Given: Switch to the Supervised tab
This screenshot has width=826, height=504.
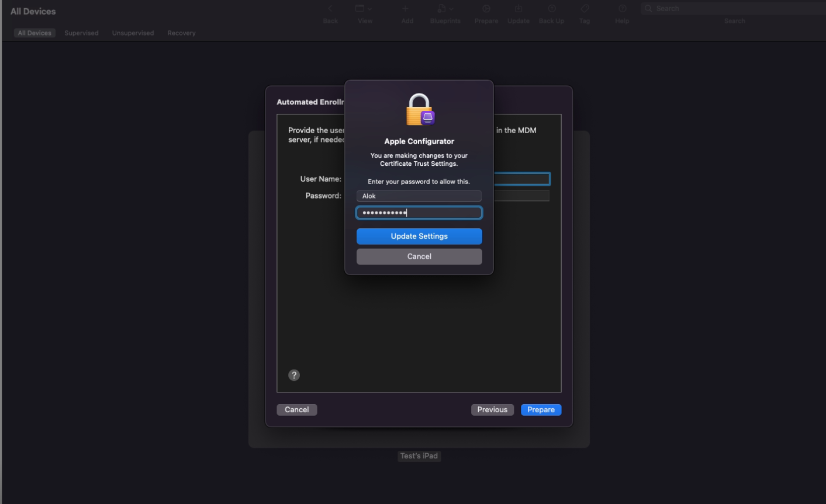Looking at the screenshot, I should pyautogui.click(x=81, y=33).
